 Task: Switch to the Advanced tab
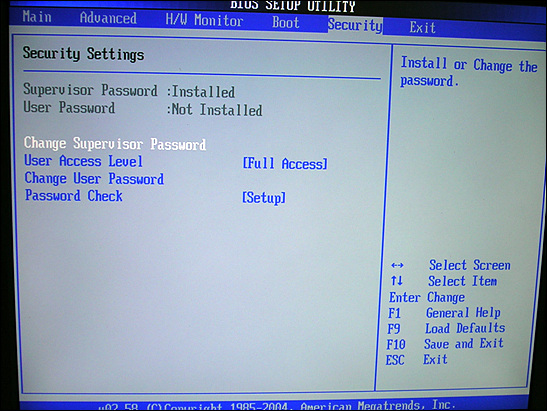(x=108, y=18)
